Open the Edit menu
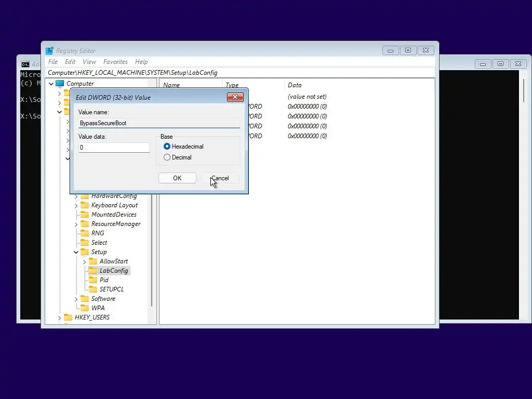 70,62
